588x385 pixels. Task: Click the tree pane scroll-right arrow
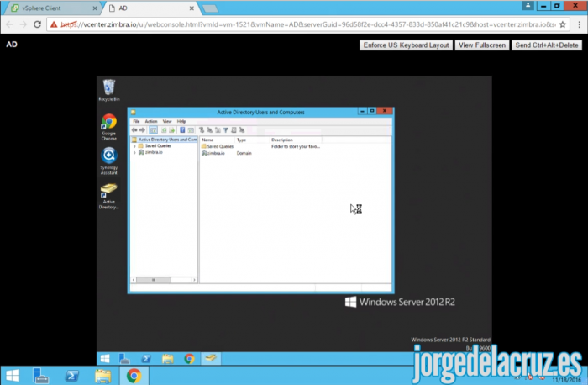(194, 280)
